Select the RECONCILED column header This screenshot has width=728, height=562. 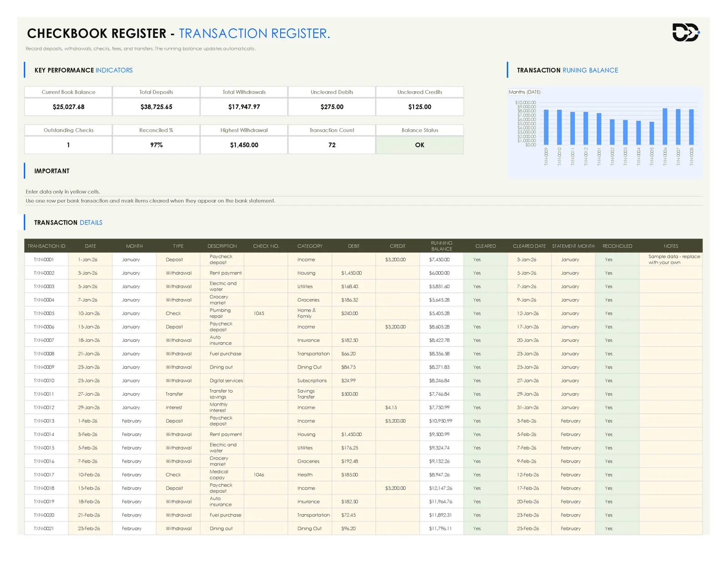[617, 246]
